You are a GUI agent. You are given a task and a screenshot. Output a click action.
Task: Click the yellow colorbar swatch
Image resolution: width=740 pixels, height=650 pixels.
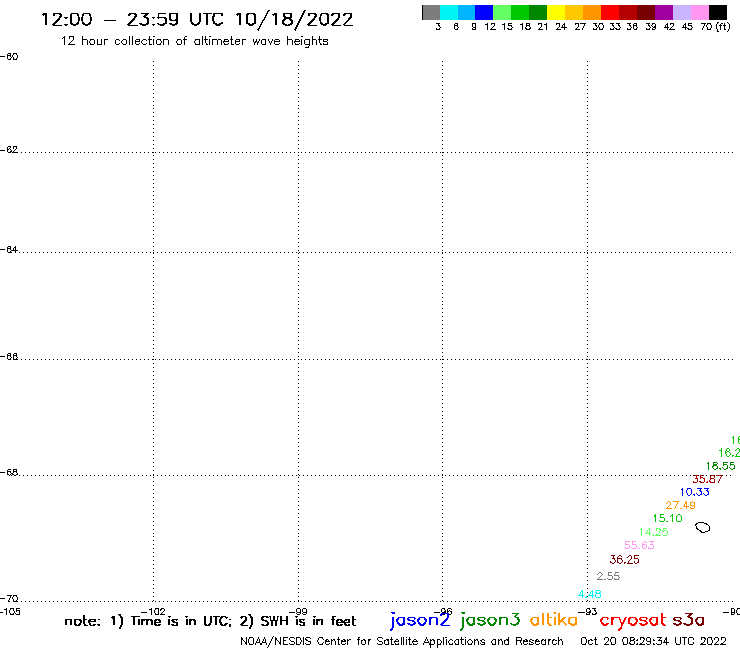(556, 12)
